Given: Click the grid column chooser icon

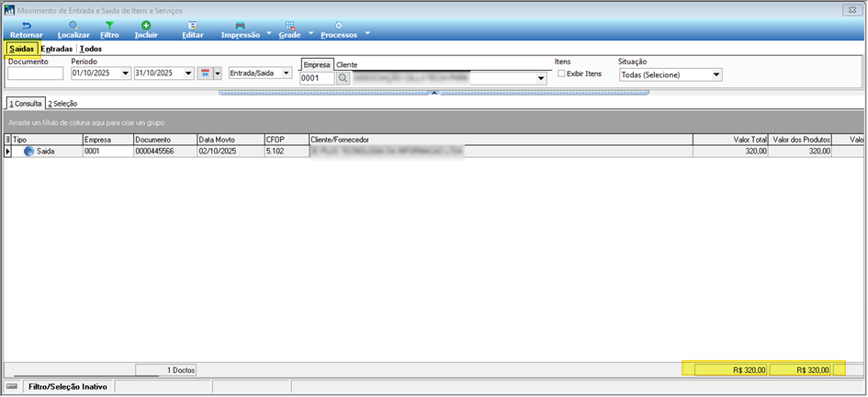Looking at the screenshot, I should pos(7,140).
